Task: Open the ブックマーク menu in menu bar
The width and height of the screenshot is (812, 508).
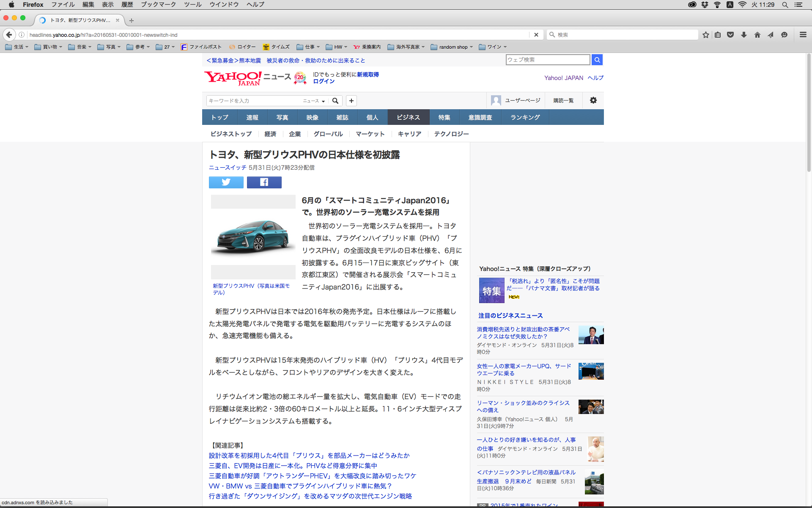Action: click(158, 4)
